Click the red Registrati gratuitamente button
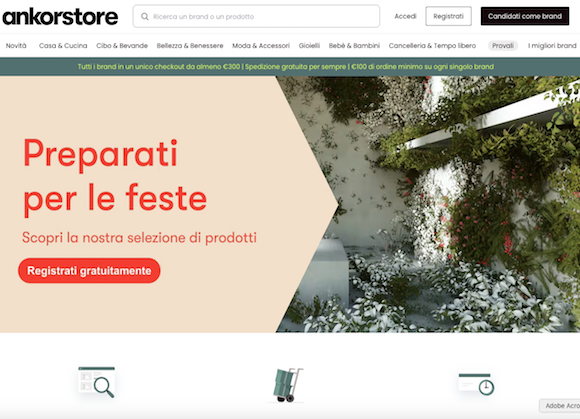The height and width of the screenshot is (419, 580). click(89, 271)
